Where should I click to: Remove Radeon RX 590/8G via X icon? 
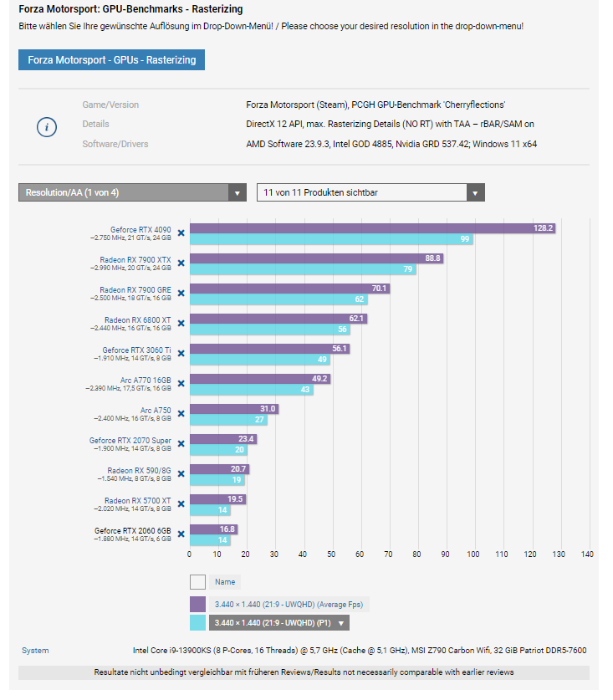pos(181,474)
